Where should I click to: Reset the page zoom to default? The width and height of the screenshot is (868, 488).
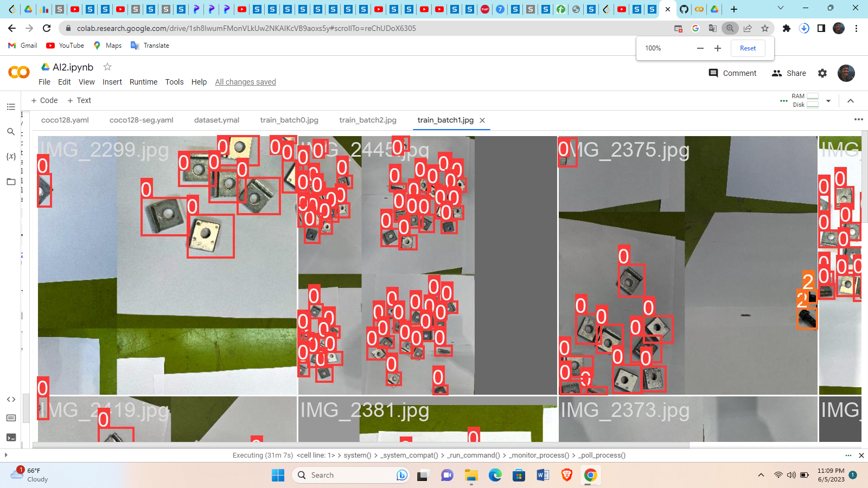click(748, 48)
